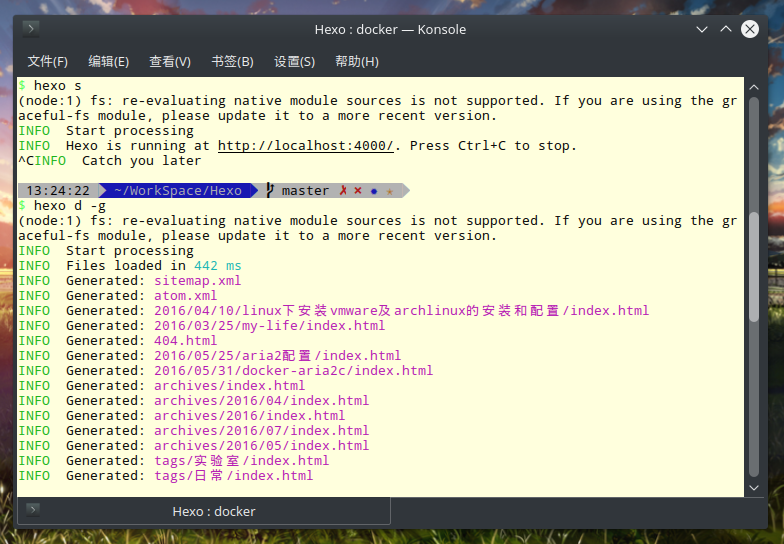Click the scrollbar up arrow

754,88
